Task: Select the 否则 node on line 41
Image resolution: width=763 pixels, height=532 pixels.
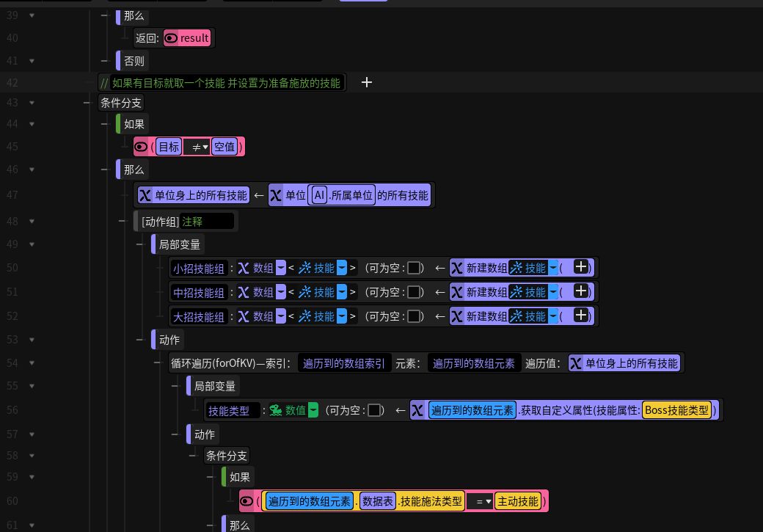Action: [x=133, y=61]
